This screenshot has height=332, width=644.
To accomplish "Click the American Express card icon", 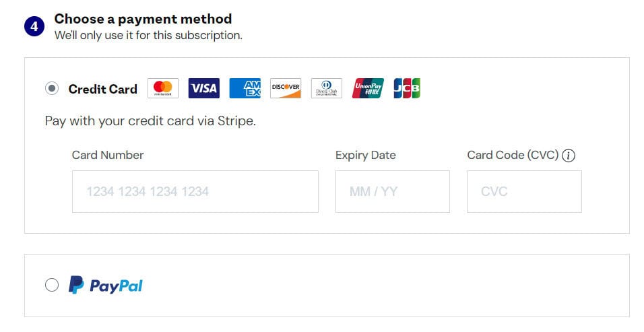I will 245,88.
